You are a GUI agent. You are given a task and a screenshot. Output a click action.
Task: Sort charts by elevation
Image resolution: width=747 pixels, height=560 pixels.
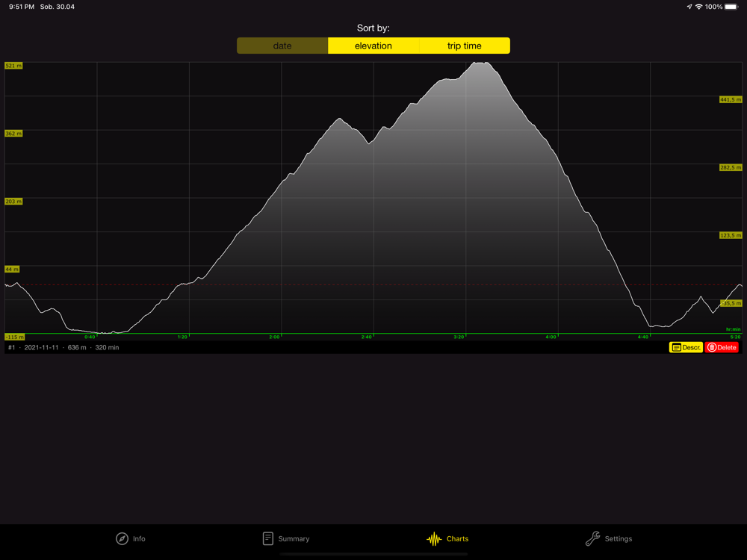[x=373, y=46]
